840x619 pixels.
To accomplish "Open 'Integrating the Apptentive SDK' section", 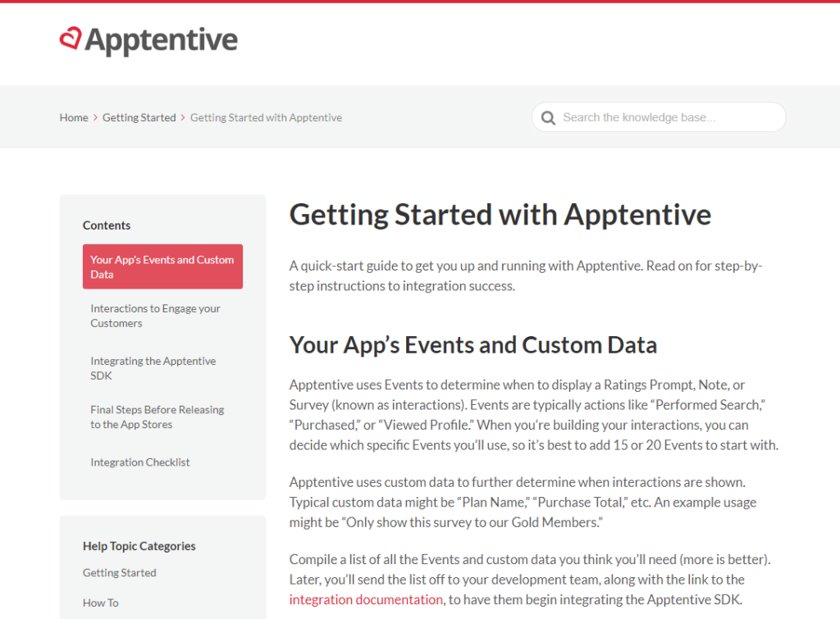I will [x=153, y=367].
